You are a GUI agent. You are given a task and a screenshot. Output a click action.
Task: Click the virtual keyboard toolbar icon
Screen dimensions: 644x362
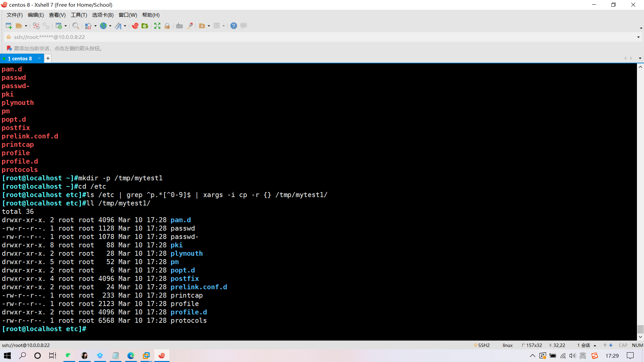coord(179,26)
